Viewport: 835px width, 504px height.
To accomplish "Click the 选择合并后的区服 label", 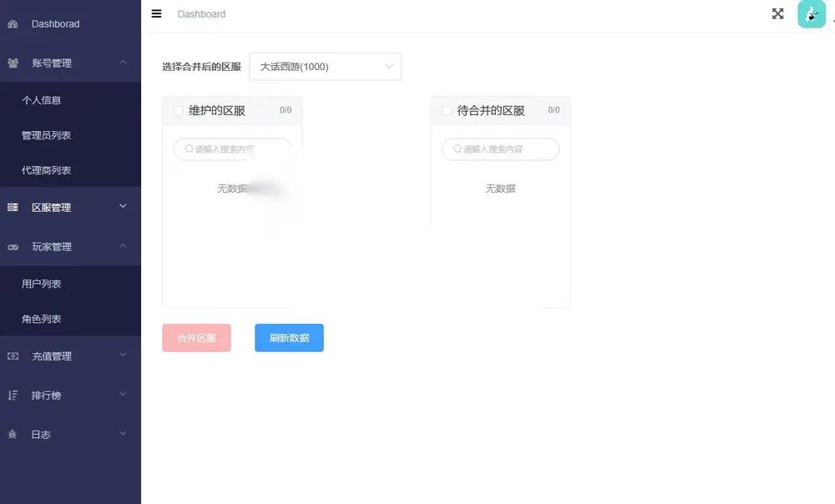I will pyautogui.click(x=202, y=67).
